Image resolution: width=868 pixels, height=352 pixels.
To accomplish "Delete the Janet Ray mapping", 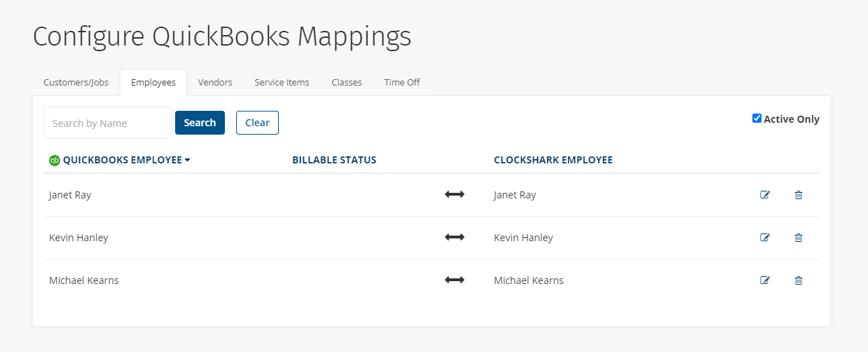I will 799,195.
